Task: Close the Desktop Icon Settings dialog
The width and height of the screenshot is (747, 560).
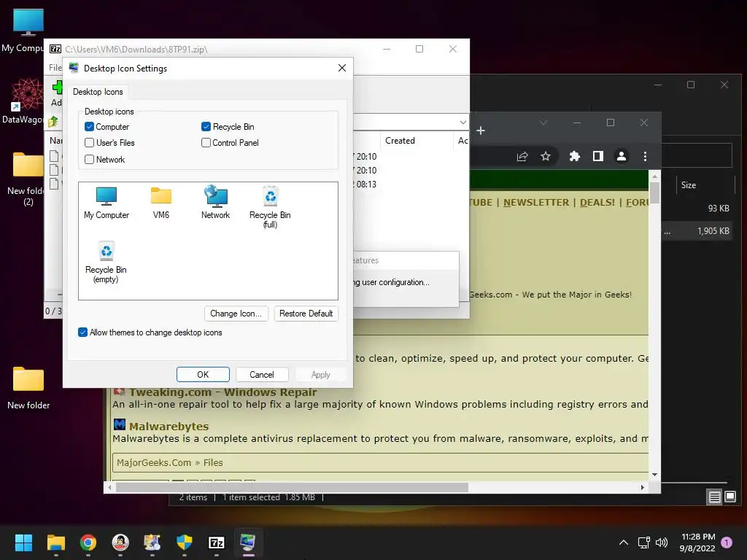Action: tap(341, 68)
